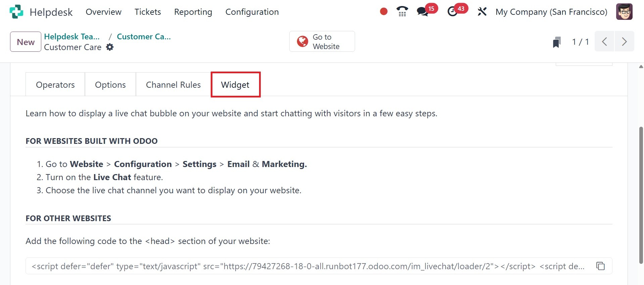The image size is (644, 285).
Task: Open the user avatar menu
Action: pos(624,12)
